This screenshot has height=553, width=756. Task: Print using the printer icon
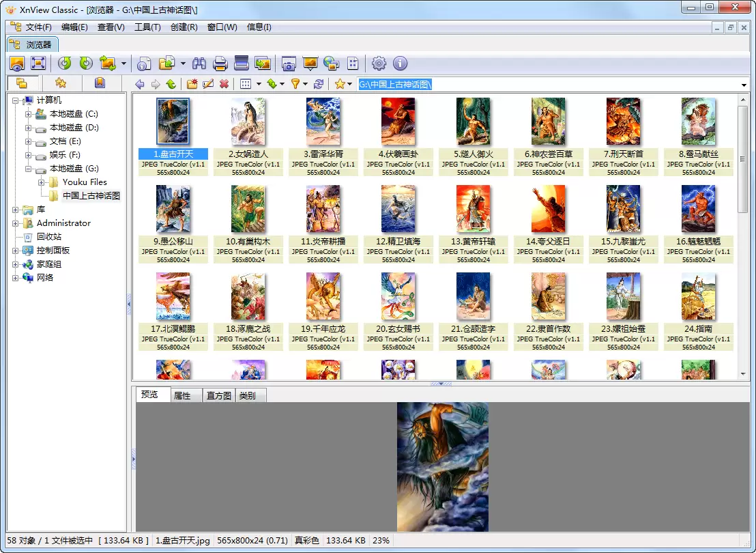pyautogui.click(x=220, y=63)
